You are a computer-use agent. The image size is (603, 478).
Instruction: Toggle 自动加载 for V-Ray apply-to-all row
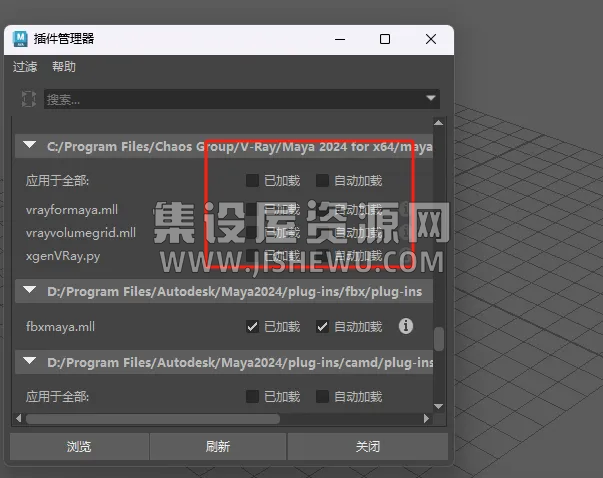pos(322,180)
